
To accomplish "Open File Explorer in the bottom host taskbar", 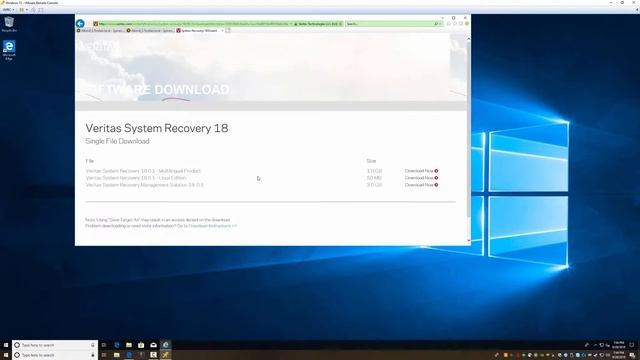I will 117,355.
